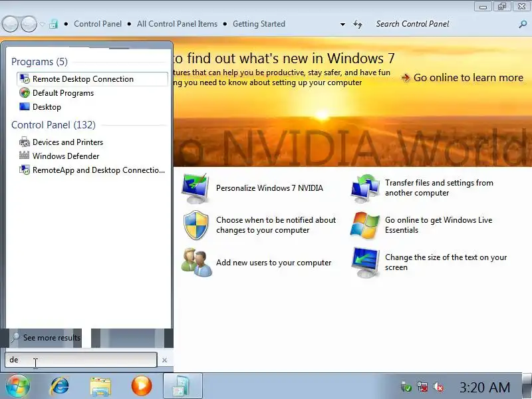Viewport: 532px width, 399px height.
Task: Click the RemoteApp and Desktop Connections icon
Action: pyautogui.click(x=25, y=170)
